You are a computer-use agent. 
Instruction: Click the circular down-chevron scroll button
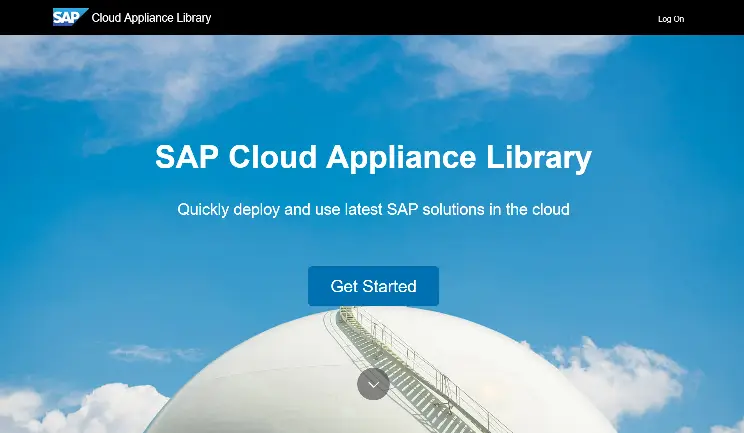(373, 384)
